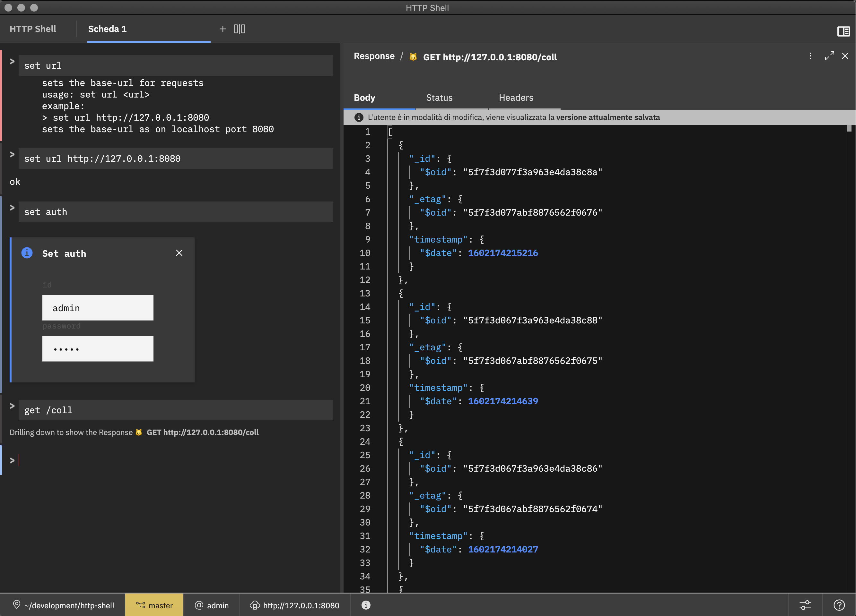Viewport: 856px width, 616px height.
Task: Open the Response kebab menu
Action: coord(810,56)
